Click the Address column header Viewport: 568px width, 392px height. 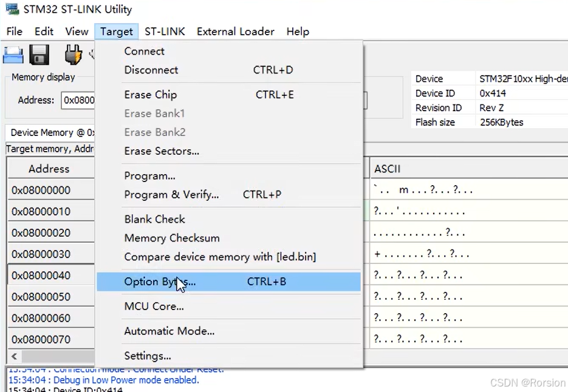[49, 169]
